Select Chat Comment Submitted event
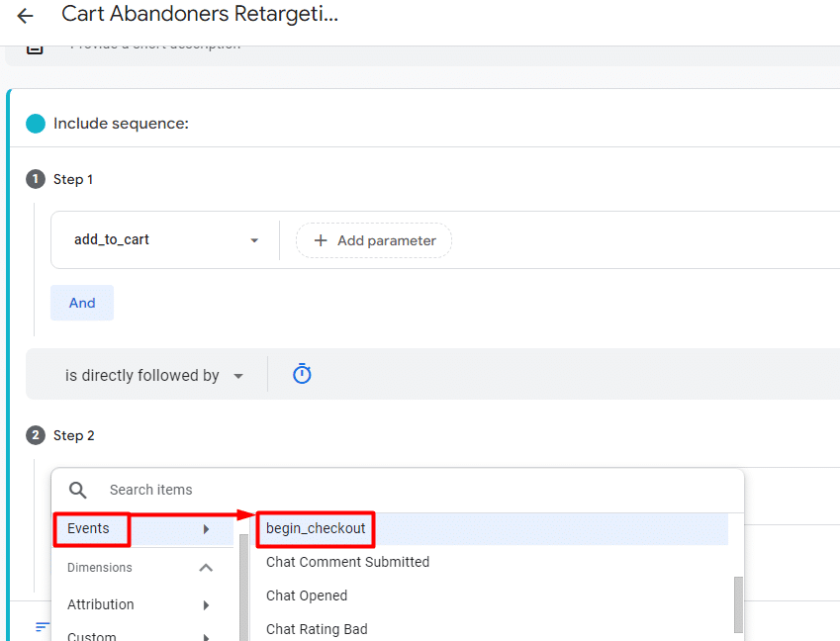840x641 pixels. (x=347, y=562)
